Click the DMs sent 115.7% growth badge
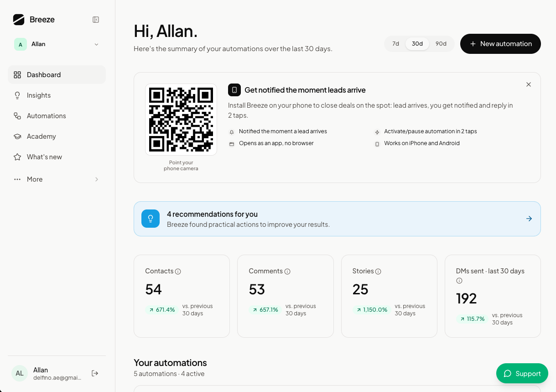 [x=472, y=319]
